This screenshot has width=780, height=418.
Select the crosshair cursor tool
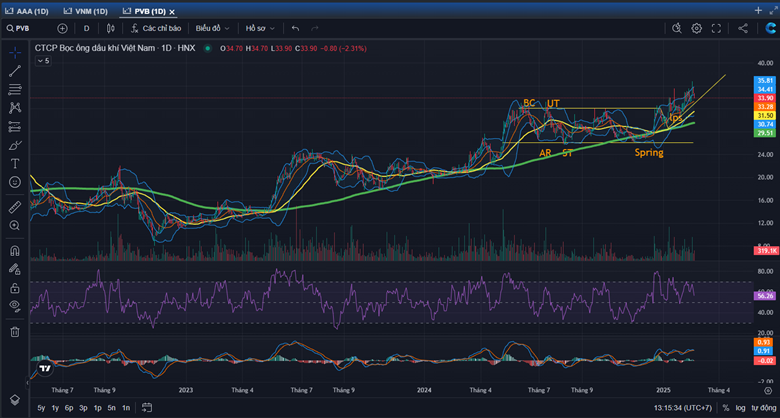15,52
